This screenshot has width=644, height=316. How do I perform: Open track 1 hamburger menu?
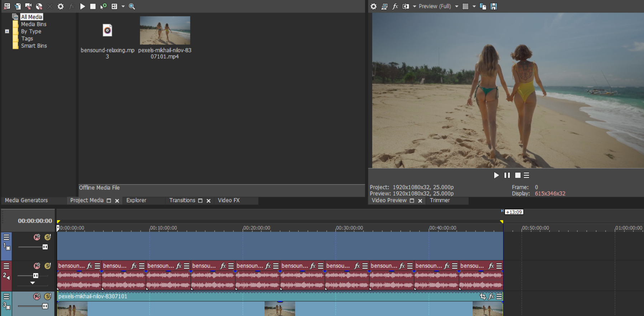pyautogui.click(x=6, y=237)
